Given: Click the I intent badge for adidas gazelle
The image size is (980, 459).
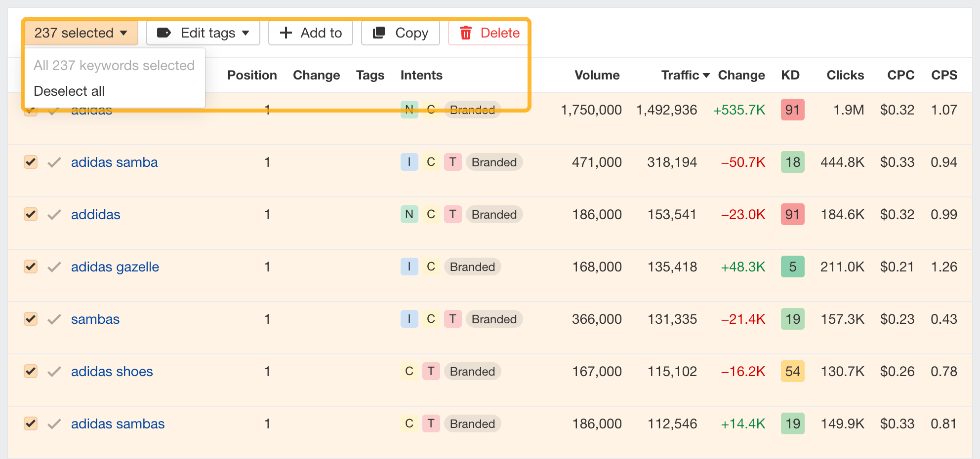Looking at the screenshot, I should point(409,267).
